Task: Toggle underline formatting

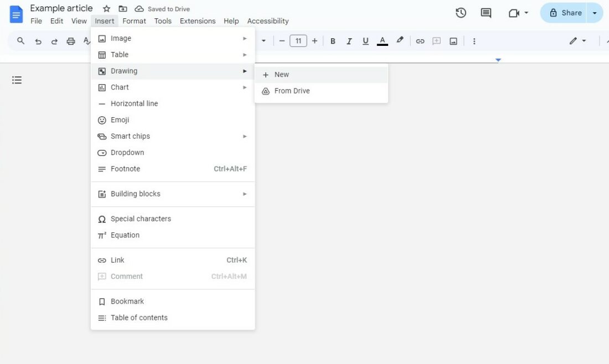Action: pyautogui.click(x=365, y=40)
